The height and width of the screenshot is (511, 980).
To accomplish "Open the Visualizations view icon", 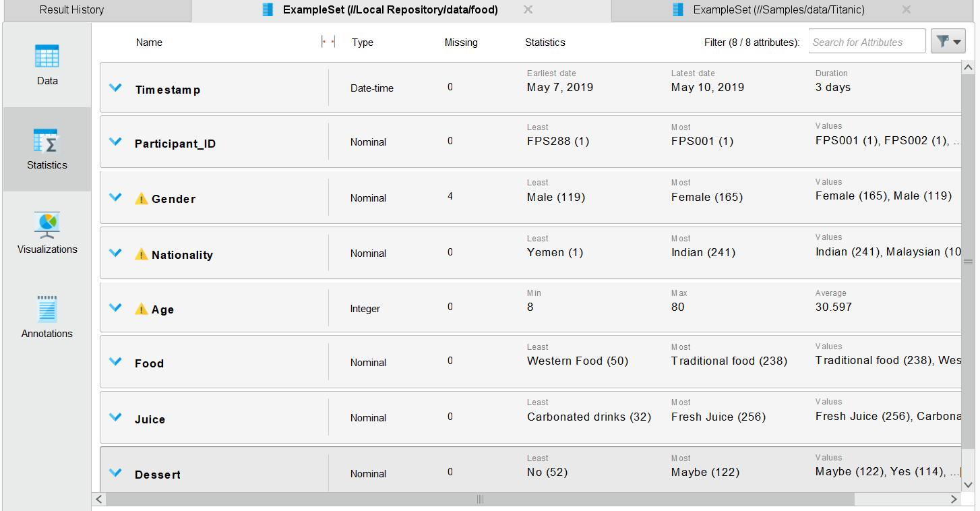I will click(x=47, y=225).
